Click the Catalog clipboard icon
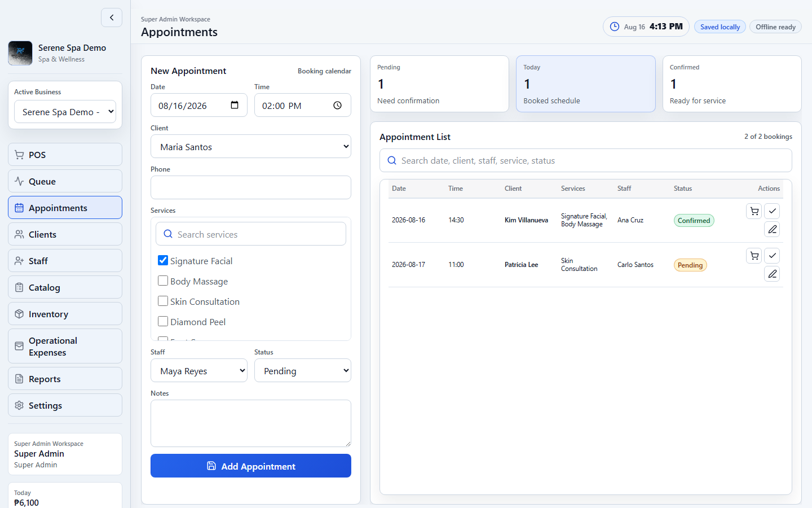The width and height of the screenshot is (812, 508). click(x=19, y=287)
